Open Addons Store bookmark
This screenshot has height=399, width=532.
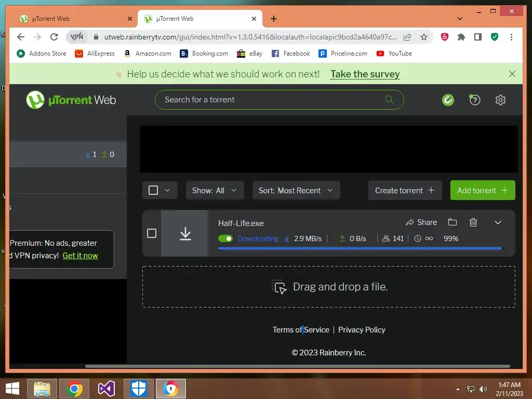(42, 54)
